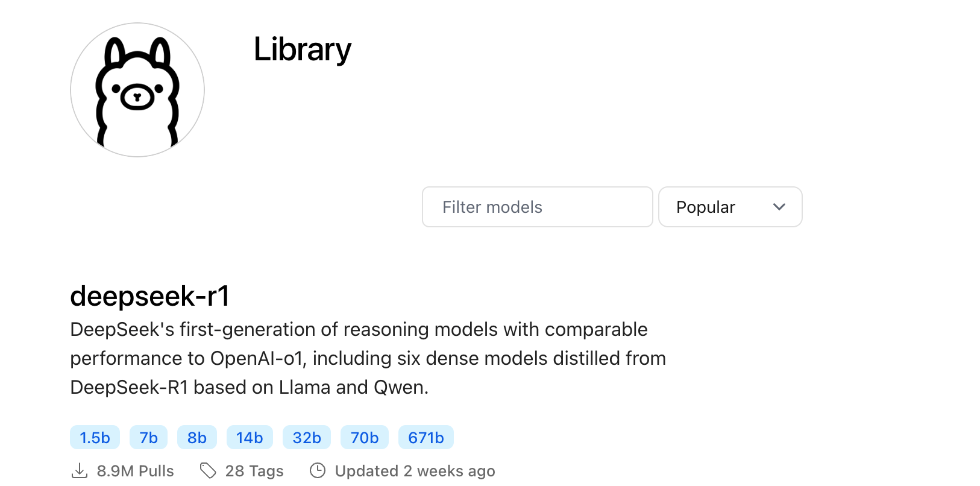Click the chevron arrow in Popular dropdown
This screenshot has height=486, width=980.
pos(779,207)
